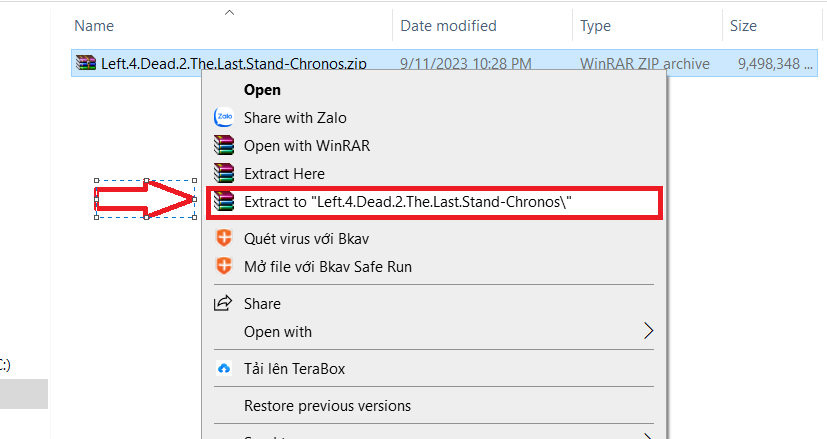Sort files by Date modified column
827x439 pixels.
click(448, 26)
